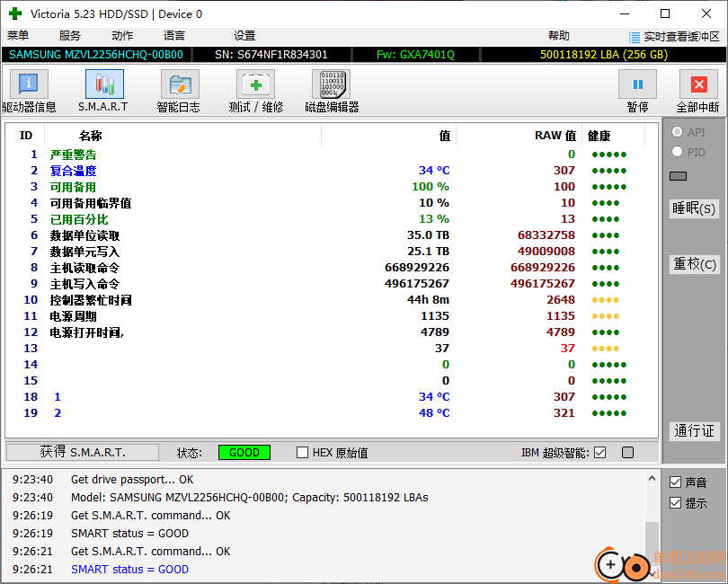Toggle the unlabeled checkbox beside IBM 超级智能
The height and width of the screenshot is (584, 728).
(x=627, y=452)
